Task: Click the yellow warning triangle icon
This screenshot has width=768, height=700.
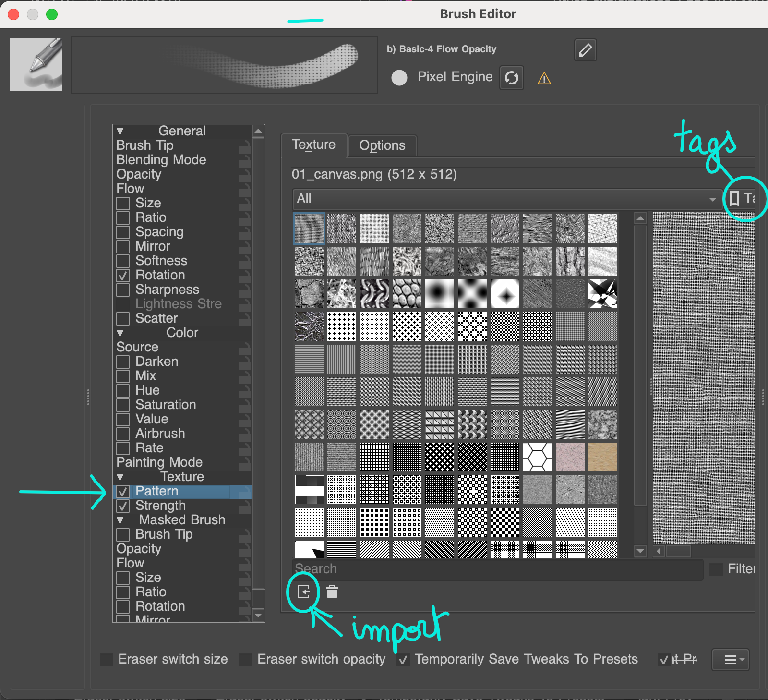Action: pyautogui.click(x=544, y=78)
